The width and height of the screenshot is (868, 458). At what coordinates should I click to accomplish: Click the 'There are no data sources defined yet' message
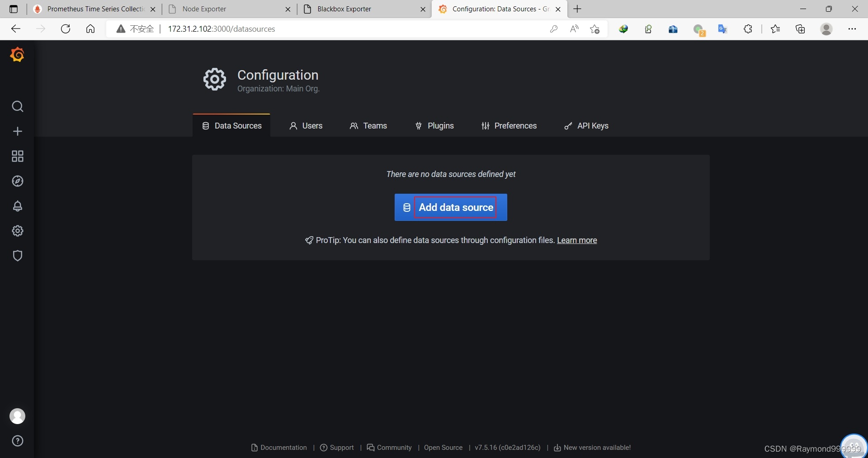tap(451, 174)
